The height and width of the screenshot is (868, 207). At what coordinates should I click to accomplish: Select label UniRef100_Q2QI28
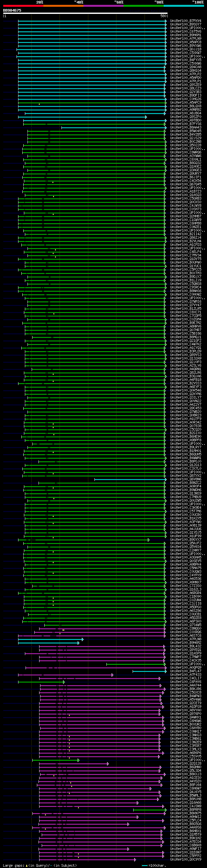(185, 764)
